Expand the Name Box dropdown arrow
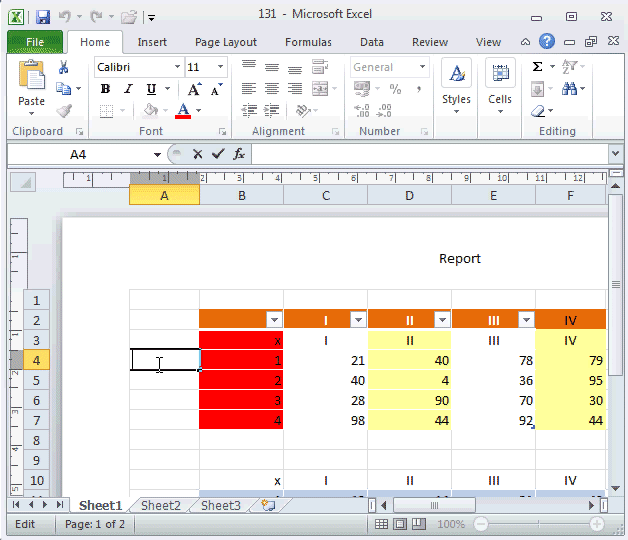628x540 pixels. click(x=157, y=154)
